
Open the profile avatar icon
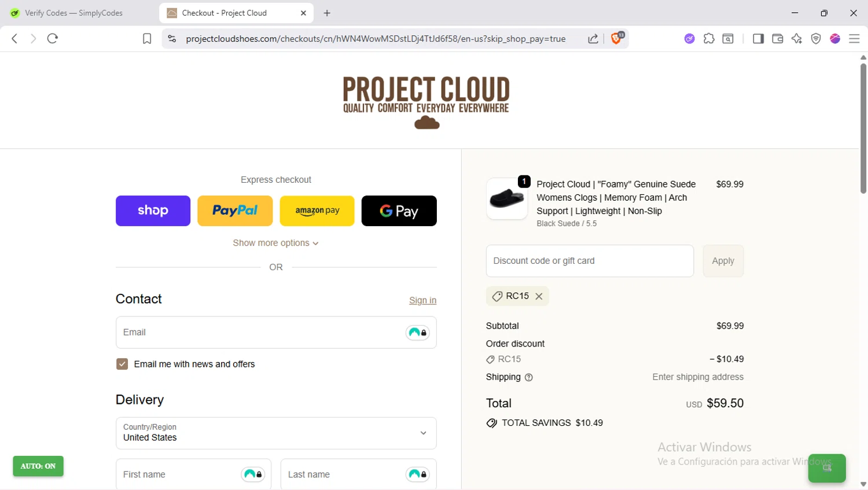835,39
